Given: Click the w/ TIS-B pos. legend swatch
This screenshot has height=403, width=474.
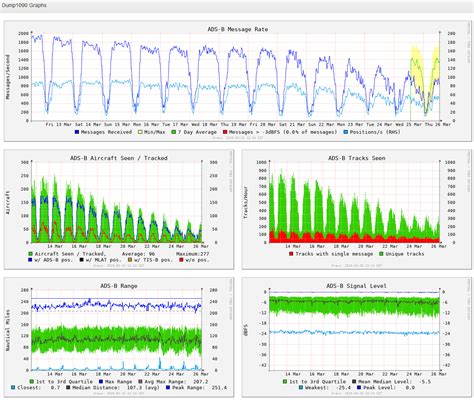Looking at the screenshot, I should click(x=130, y=260).
